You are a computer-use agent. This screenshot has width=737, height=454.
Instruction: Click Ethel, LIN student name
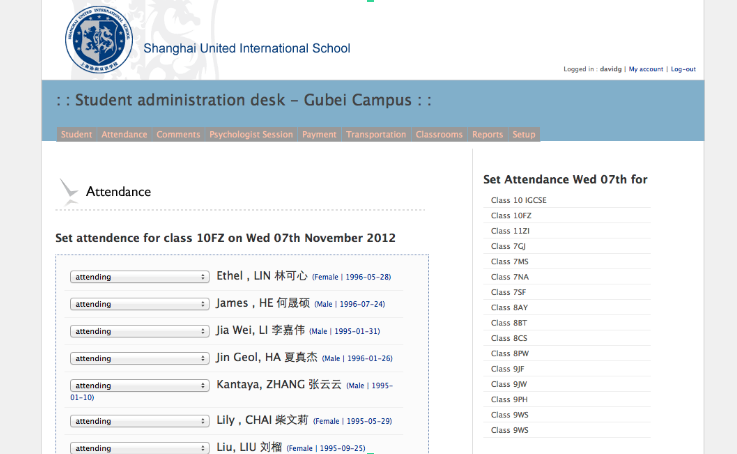tap(262, 276)
